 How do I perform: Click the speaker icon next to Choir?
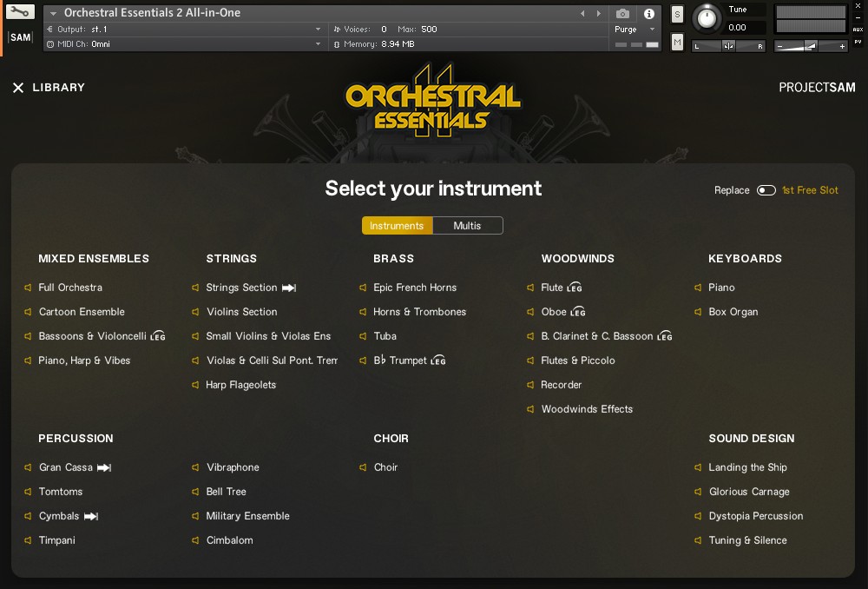coord(362,467)
